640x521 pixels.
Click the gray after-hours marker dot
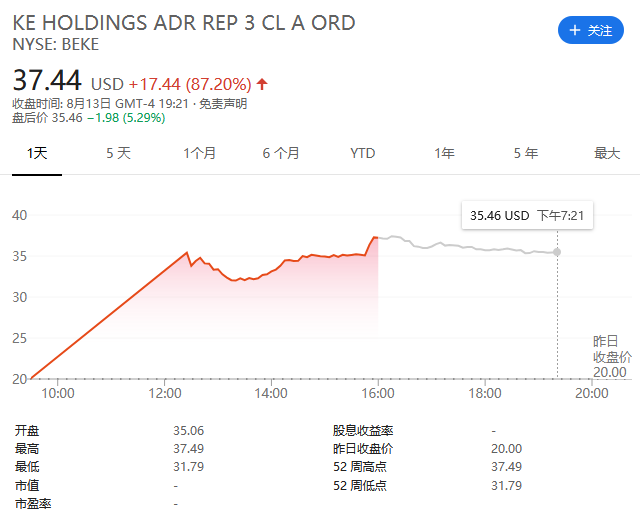[557, 252]
